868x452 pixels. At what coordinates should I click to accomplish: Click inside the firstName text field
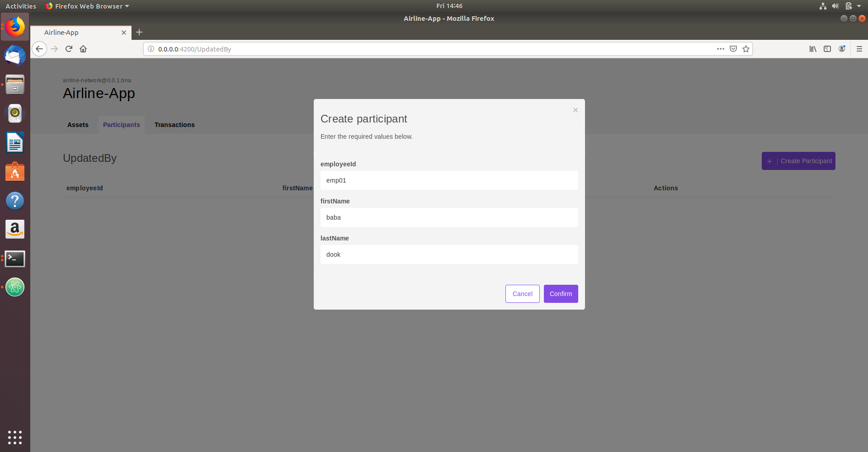(x=449, y=217)
